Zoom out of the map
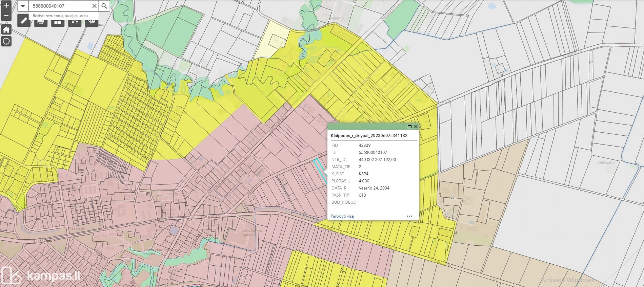Image resolution: width=644 pixels, height=287 pixels. coord(6,16)
